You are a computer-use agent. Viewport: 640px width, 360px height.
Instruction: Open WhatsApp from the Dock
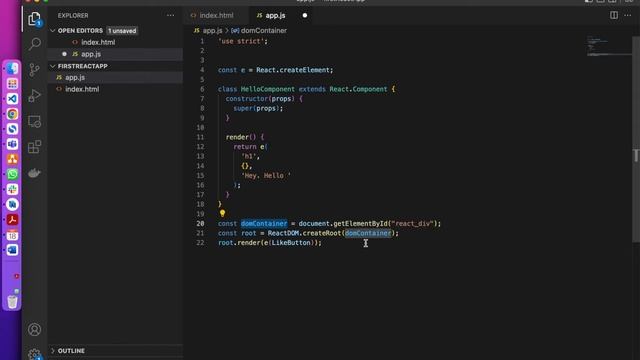tap(12, 174)
